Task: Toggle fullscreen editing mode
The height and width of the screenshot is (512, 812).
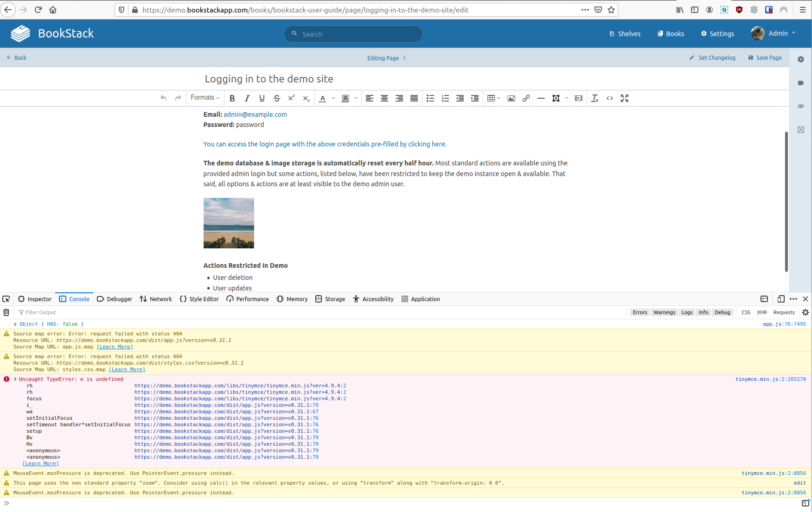Action: [624, 98]
